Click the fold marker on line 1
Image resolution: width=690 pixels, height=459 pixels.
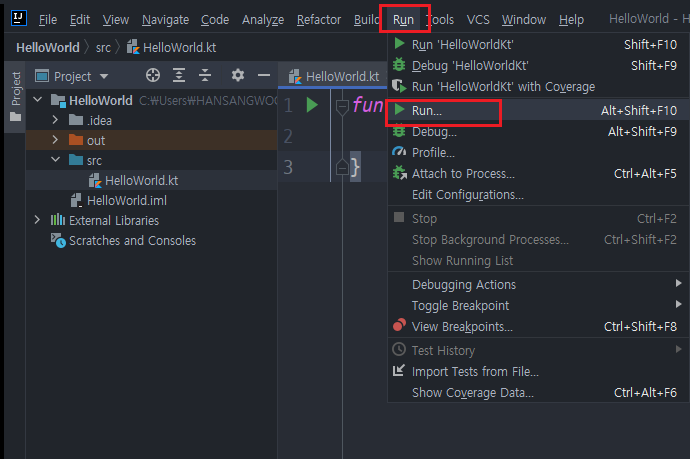click(342, 107)
